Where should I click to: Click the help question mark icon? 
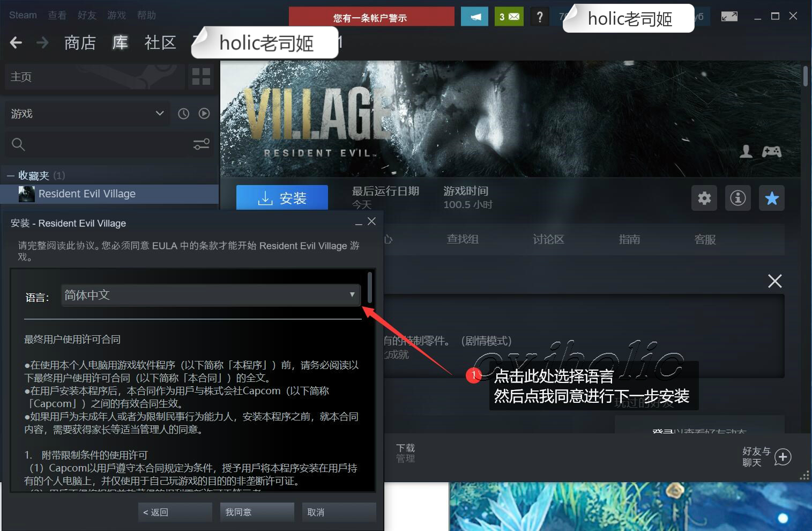[x=540, y=17]
